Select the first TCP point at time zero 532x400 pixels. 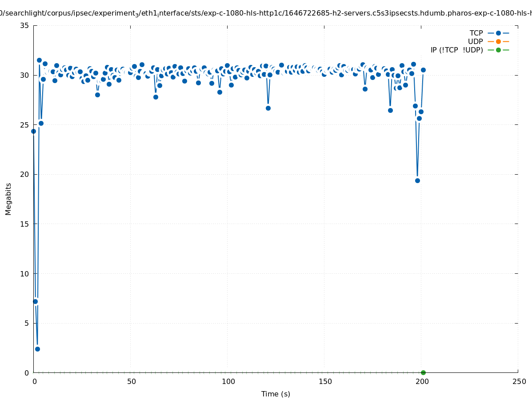coord(33,131)
